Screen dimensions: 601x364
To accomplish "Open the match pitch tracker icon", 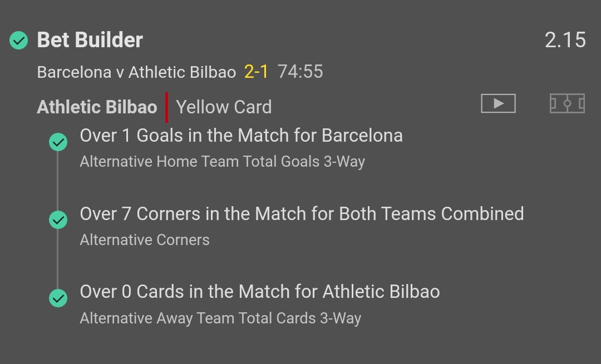I will [567, 103].
